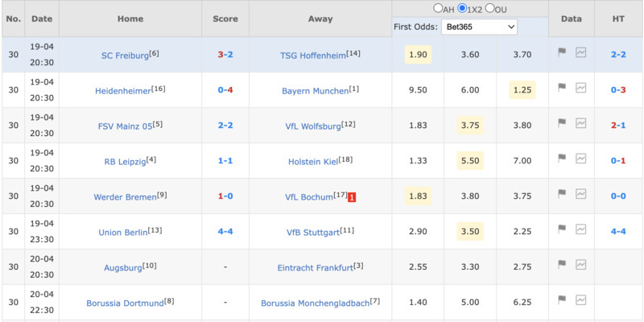Open Eintracht Frankfurt team link
The image size is (644, 322).
click(315, 268)
